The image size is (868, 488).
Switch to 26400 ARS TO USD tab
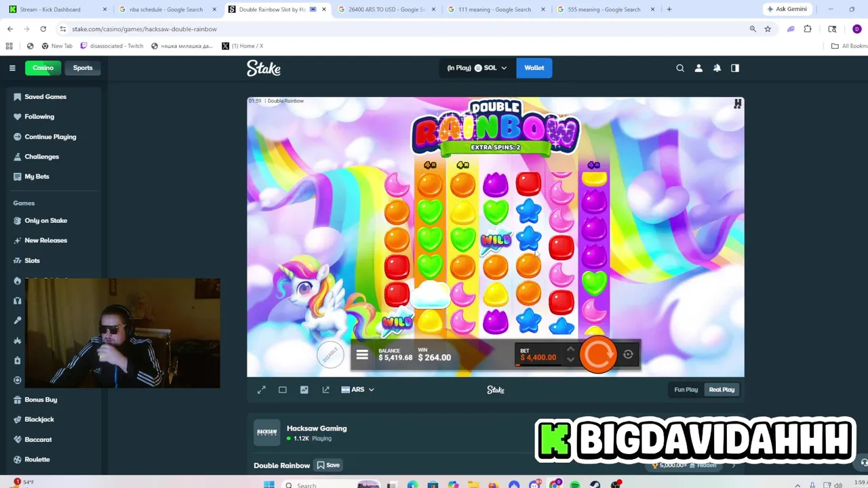387,9
